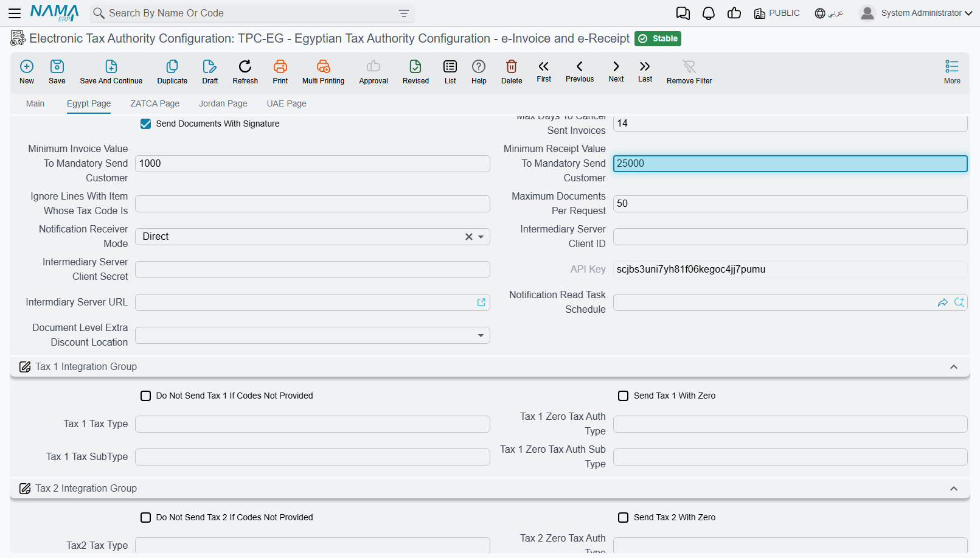
Task: Click the Stable status badge
Action: 658,39
